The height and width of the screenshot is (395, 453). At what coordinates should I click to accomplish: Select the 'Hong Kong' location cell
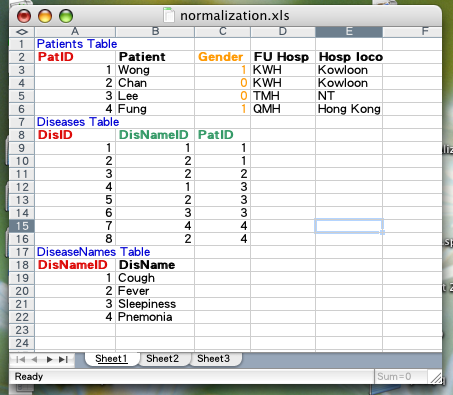349,109
